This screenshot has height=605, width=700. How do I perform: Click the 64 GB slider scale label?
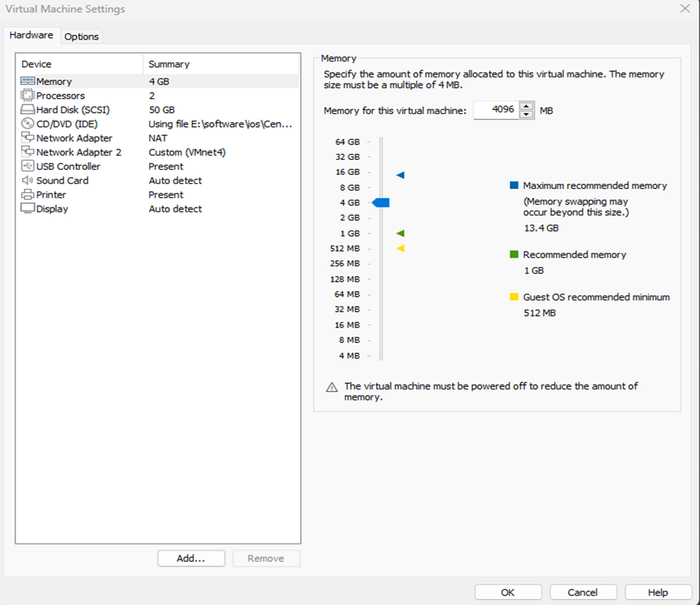click(x=347, y=142)
